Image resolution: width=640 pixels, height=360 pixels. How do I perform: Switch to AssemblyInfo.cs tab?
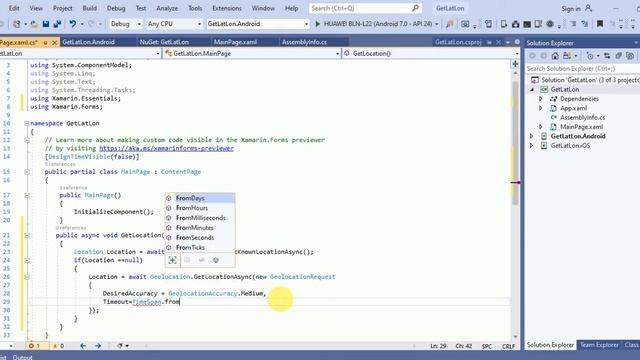(304, 42)
